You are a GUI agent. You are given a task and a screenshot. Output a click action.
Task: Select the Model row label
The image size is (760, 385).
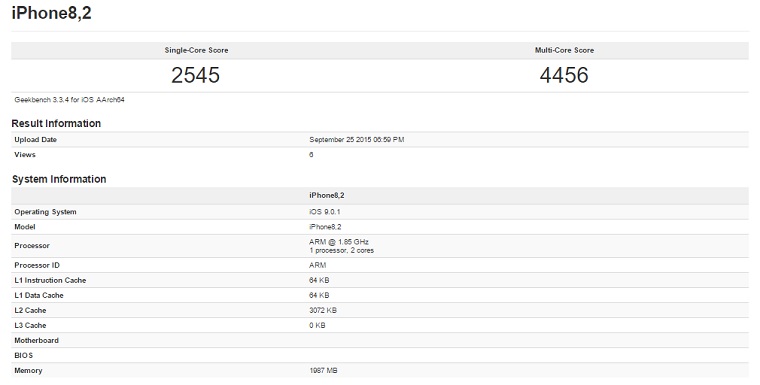[25, 227]
